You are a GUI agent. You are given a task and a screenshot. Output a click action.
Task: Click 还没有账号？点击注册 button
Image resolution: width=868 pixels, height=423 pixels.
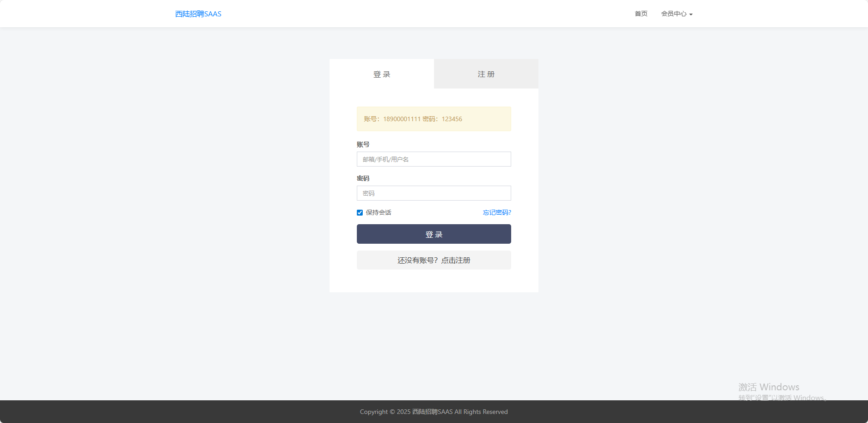[434, 260]
